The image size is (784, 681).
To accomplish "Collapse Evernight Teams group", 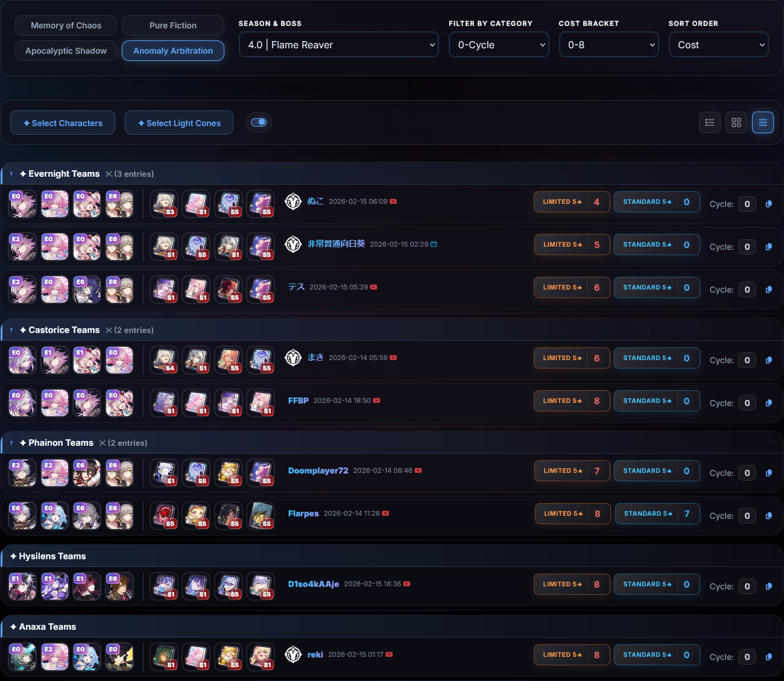I will click(x=11, y=174).
